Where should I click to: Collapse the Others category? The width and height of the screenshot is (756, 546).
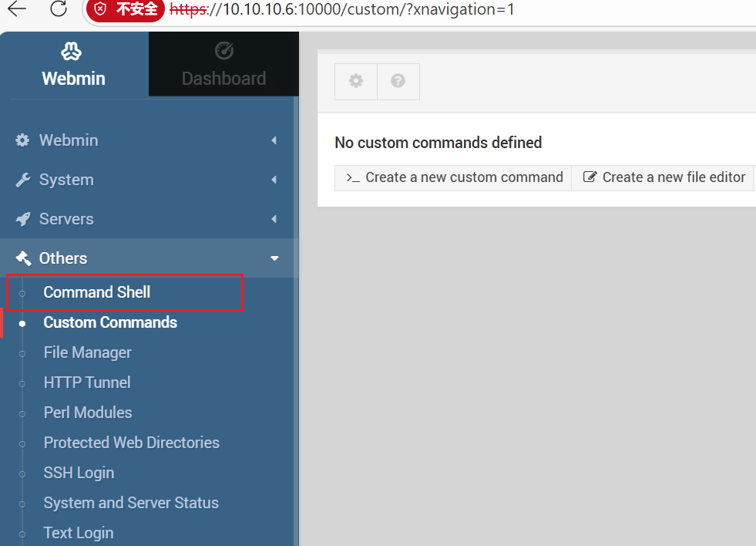[x=146, y=258]
